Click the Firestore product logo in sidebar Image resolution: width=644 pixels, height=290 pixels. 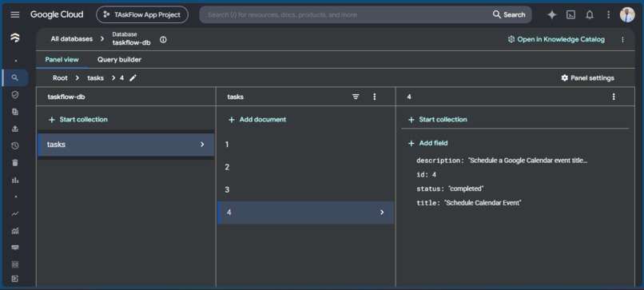(x=15, y=38)
